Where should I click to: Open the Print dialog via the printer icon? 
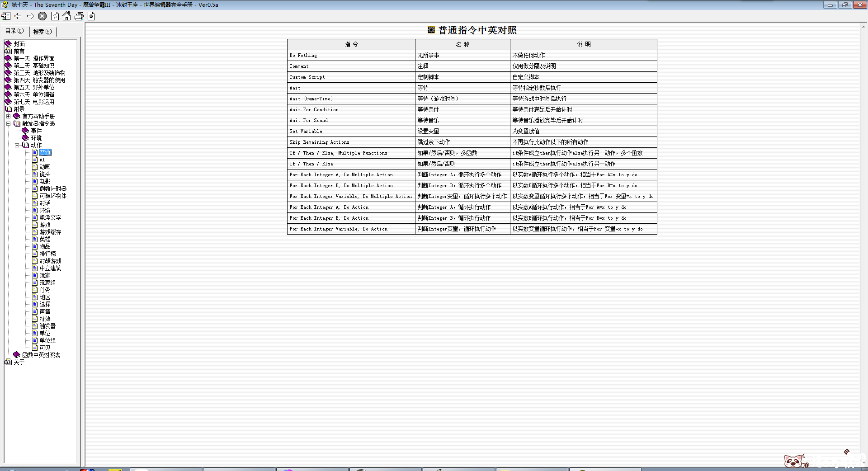pos(79,16)
